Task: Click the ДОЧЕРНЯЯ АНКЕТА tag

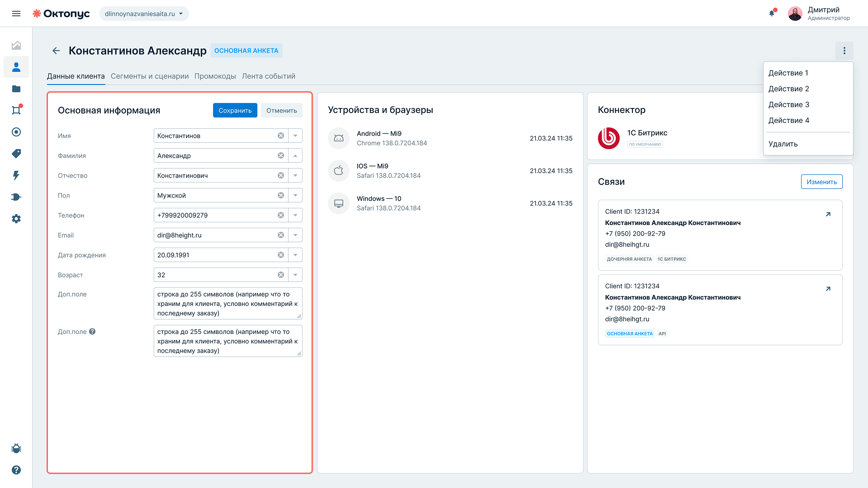Action: tap(629, 259)
